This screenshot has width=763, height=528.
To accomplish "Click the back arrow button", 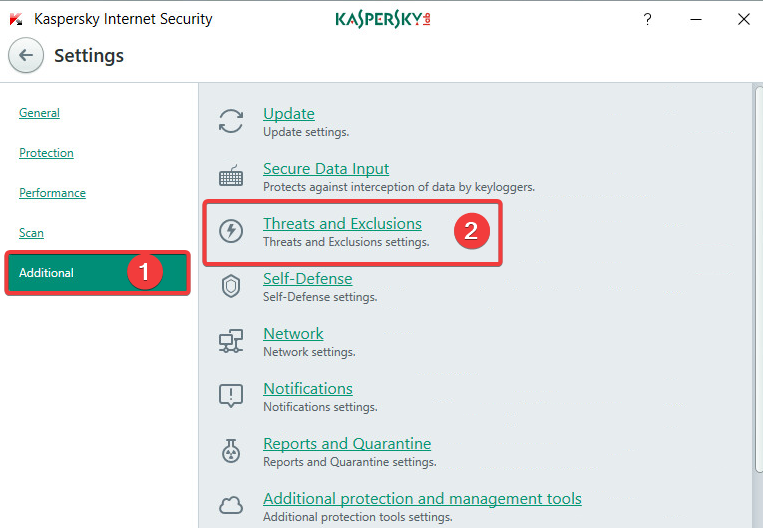I will (26, 56).
